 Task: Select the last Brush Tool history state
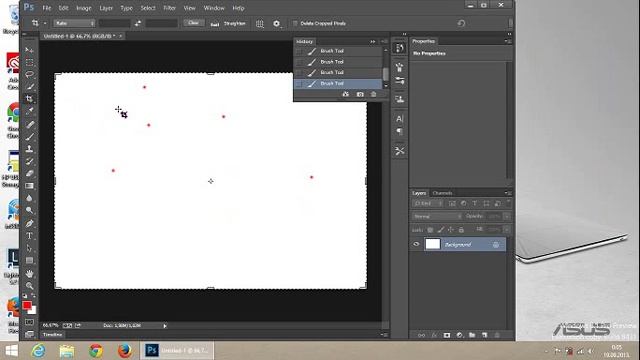click(x=338, y=84)
